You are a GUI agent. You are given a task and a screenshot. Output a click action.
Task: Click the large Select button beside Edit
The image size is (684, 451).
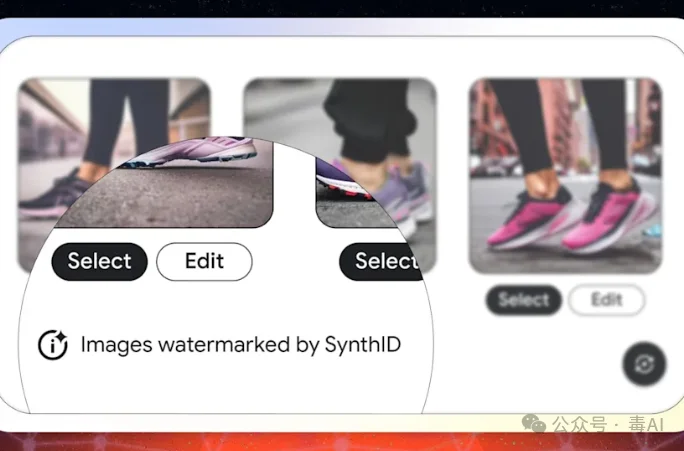point(99,261)
